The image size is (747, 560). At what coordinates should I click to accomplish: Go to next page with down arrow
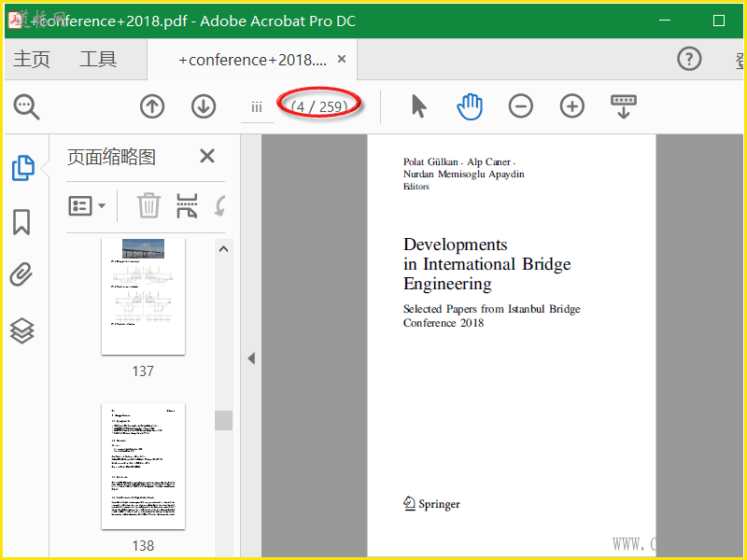(x=204, y=106)
